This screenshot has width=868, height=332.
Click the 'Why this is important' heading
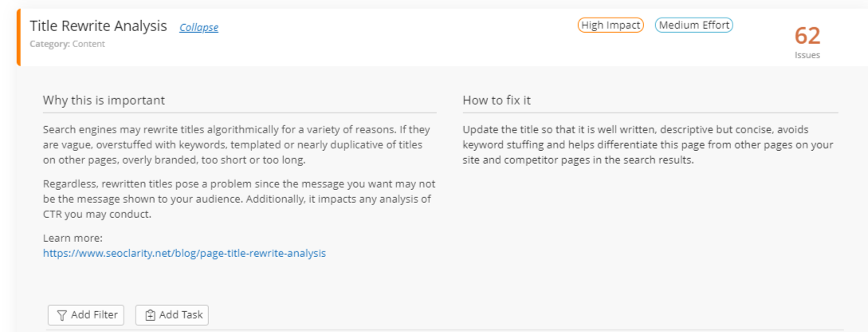pos(104,101)
